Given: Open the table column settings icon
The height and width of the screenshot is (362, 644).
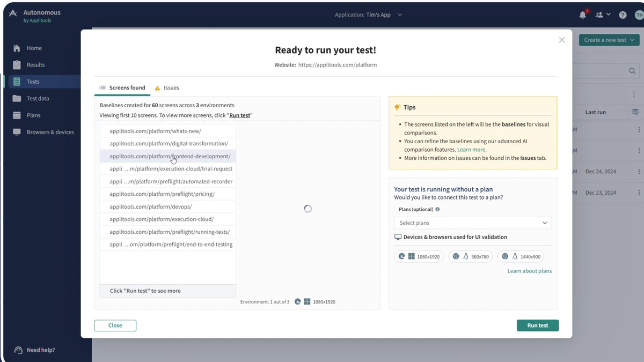Looking at the screenshot, I should pyautogui.click(x=635, y=112).
